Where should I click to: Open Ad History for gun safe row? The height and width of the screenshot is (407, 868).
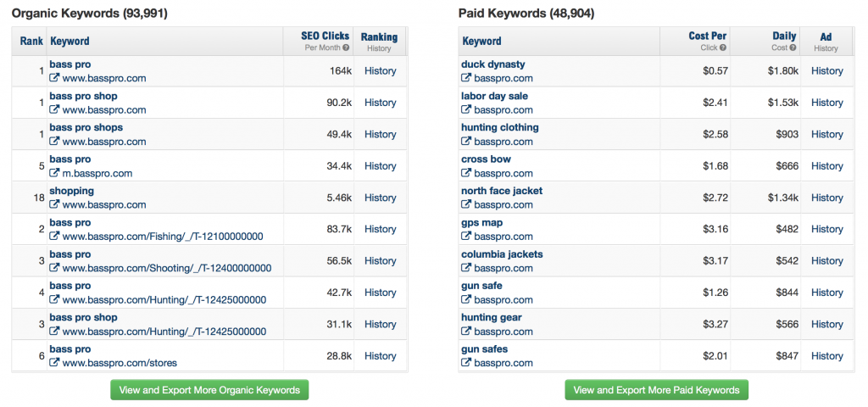point(827,293)
